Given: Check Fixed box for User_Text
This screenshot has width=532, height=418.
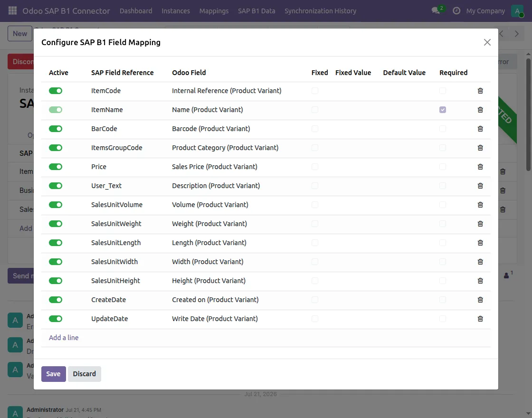Looking at the screenshot, I should point(315,186).
